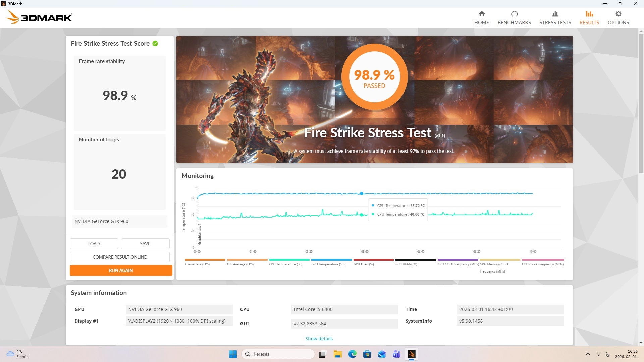Viewport: 644px width, 362px height.
Task: Click the 3DMark logo
Action: (39, 17)
